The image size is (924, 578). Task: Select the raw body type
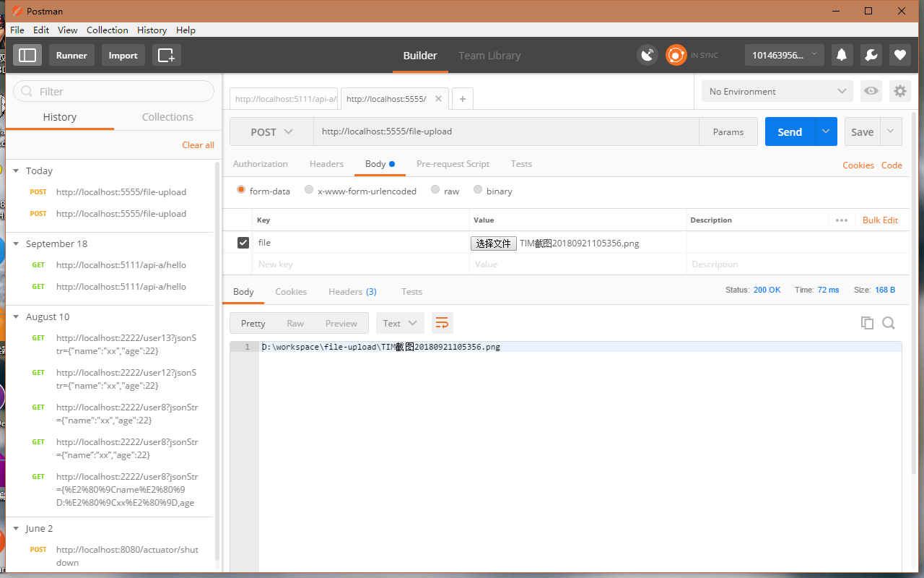(435, 189)
